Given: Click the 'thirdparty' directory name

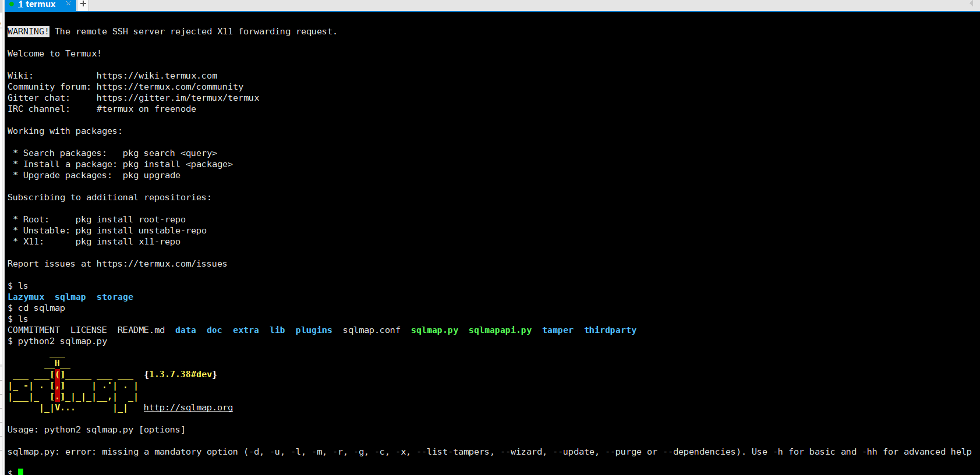Looking at the screenshot, I should [610, 330].
